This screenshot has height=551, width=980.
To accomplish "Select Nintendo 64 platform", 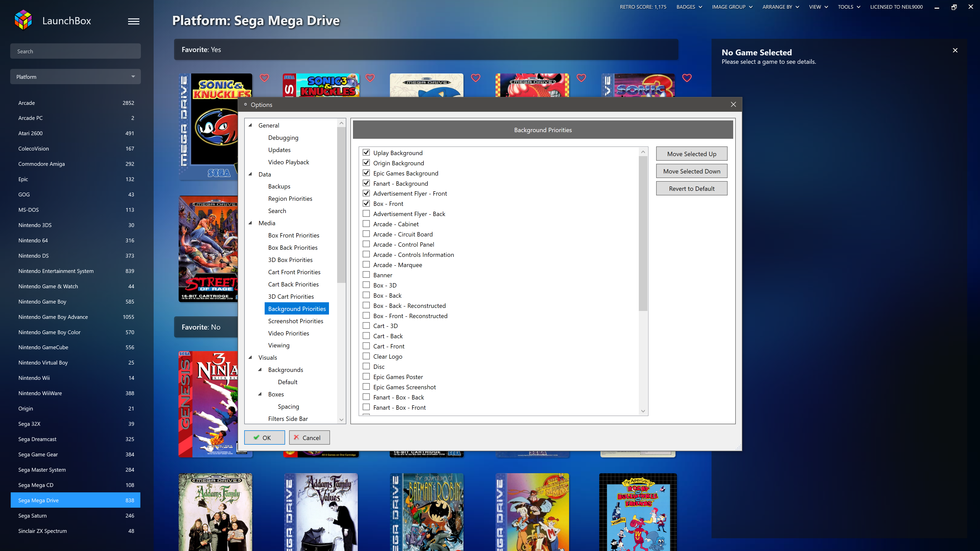I will 75,240.
